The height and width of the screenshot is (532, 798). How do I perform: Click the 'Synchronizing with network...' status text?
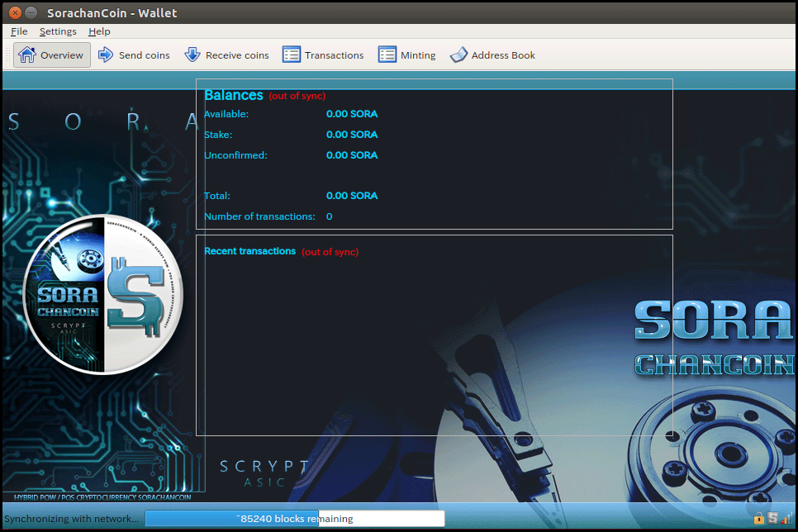(71, 518)
